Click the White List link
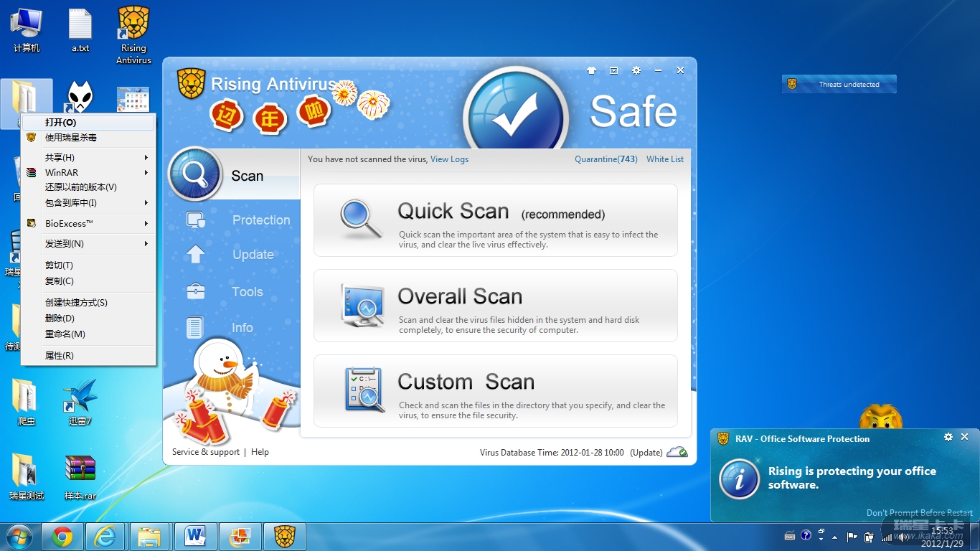Viewport: 980px width, 551px height. [665, 159]
